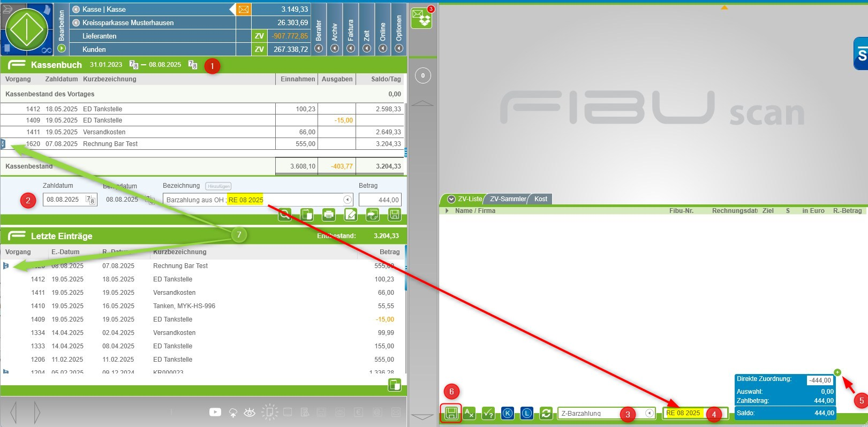Sort by Einnahmen column header
This screenshot has height=427, width=868.
click(298, 79)
